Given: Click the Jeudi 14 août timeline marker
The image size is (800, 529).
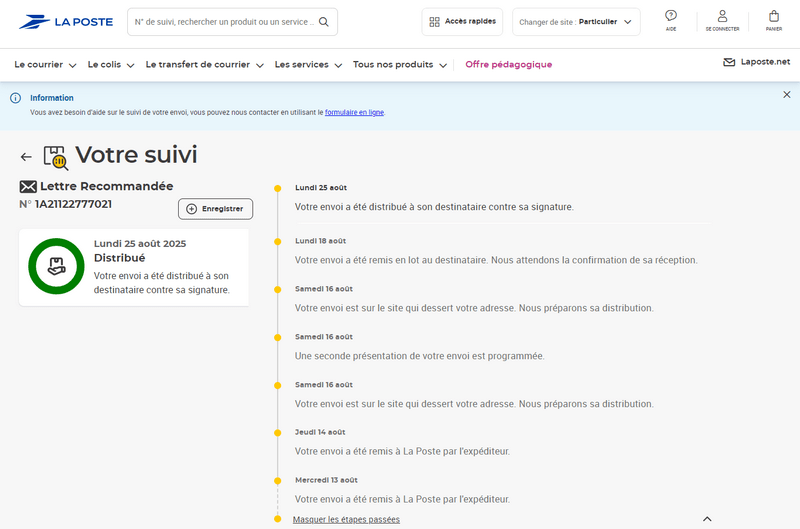Looking at the screenshot, I should pyautogui.click(x=278, y=433).
